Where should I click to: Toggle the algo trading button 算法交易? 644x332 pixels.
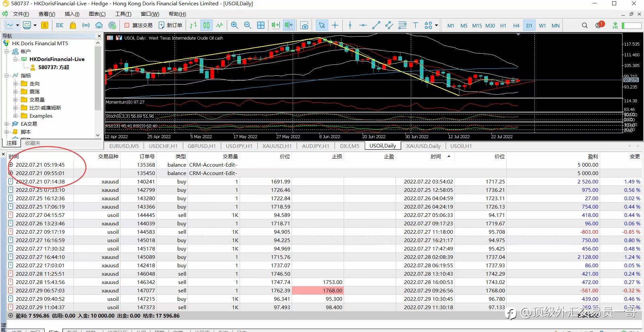pyautogui.click(x=138, y=25)
